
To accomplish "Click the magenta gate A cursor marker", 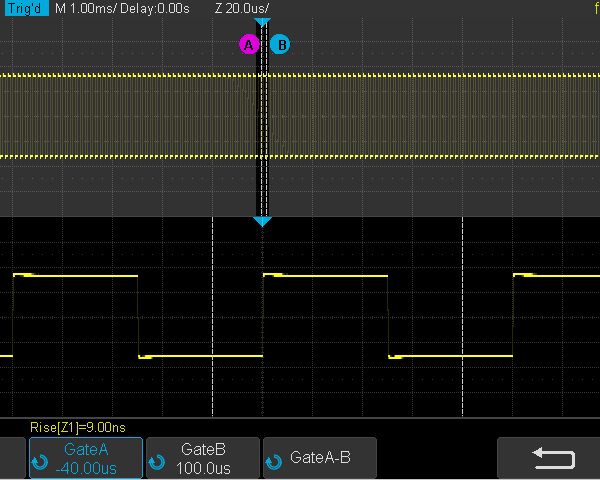I will click(249, 44).
